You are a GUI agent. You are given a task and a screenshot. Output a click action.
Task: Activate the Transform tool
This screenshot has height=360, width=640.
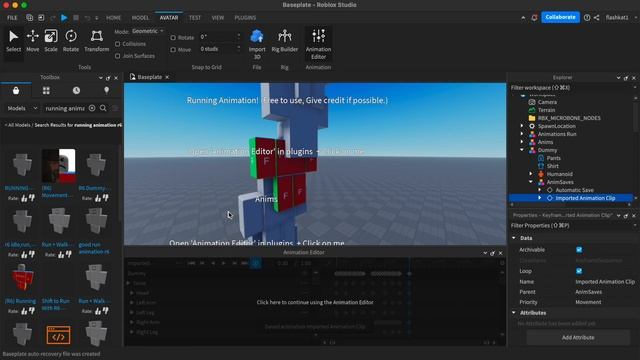[97, 41]
